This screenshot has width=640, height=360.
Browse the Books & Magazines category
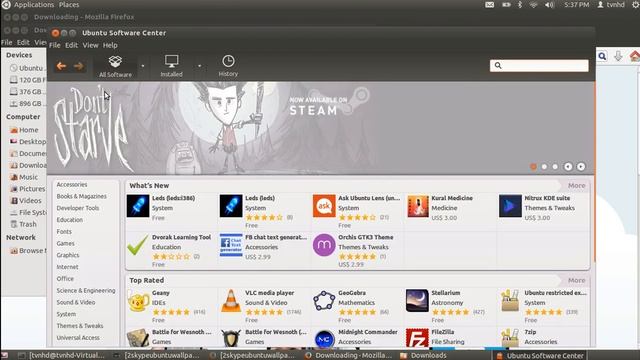tap(82, 196)
